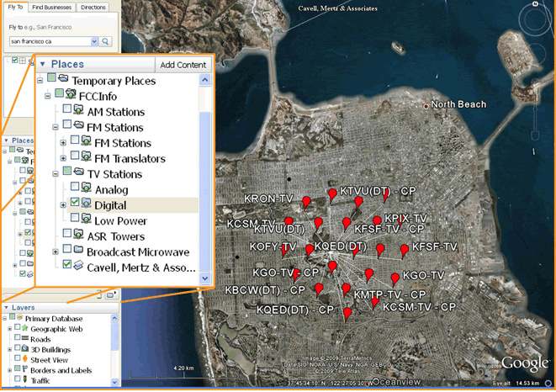
Task: Switch to the Directions tab
Action: 93,7
